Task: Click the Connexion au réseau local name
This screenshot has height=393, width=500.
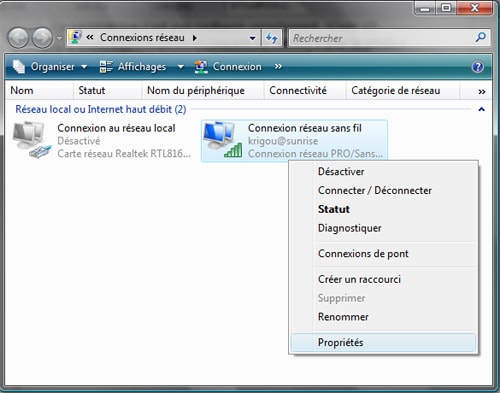Action: (x=116, y=128)
